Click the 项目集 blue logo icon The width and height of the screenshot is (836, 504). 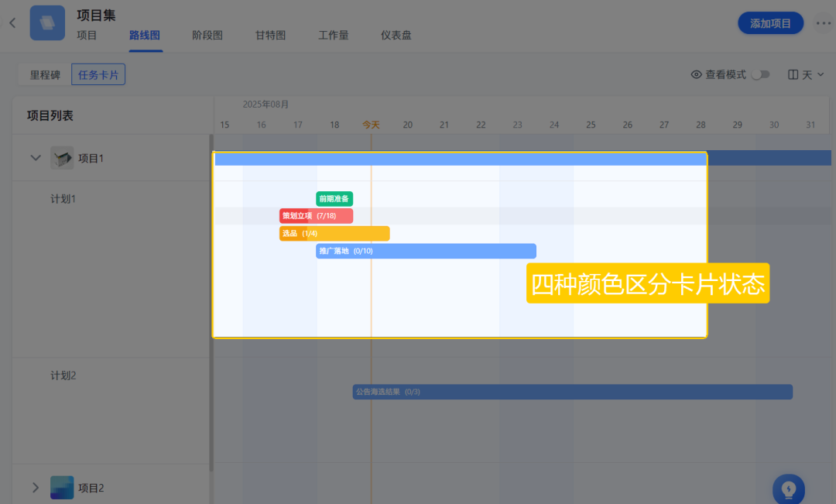tap(47, 23)
